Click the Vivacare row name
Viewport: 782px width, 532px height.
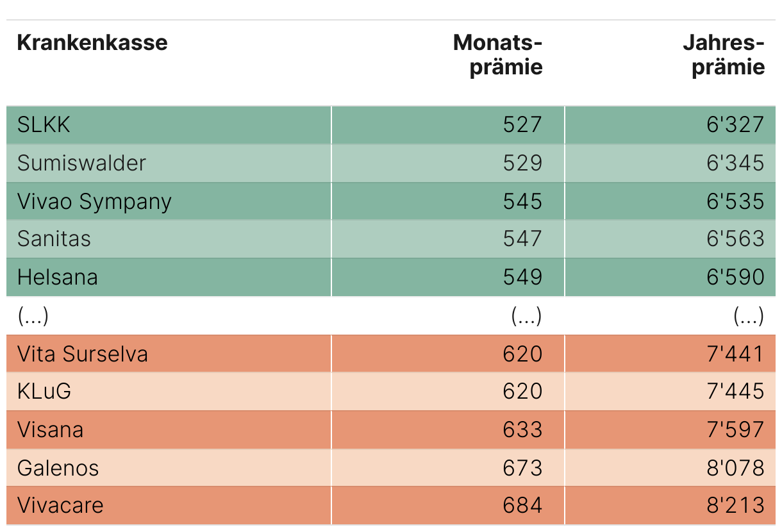tap(60, 505)
